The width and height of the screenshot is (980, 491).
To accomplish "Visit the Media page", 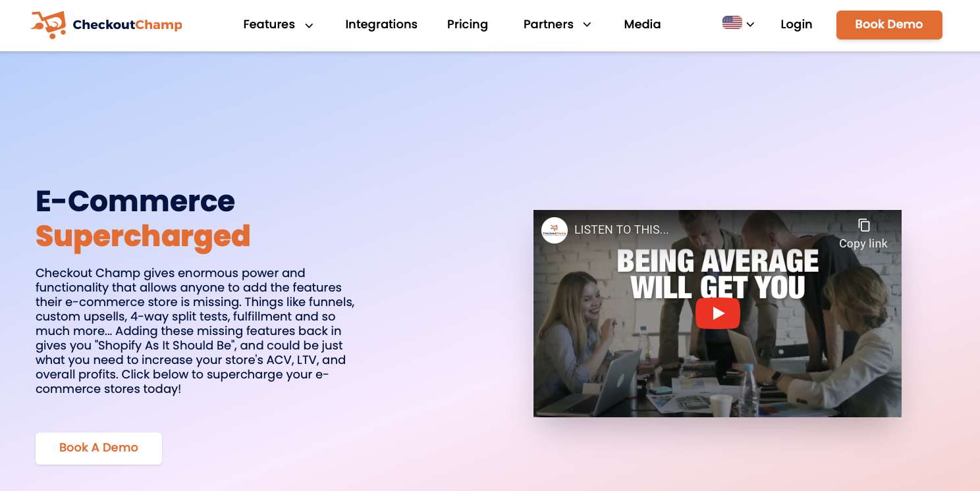I will click(x=642, y=24).
